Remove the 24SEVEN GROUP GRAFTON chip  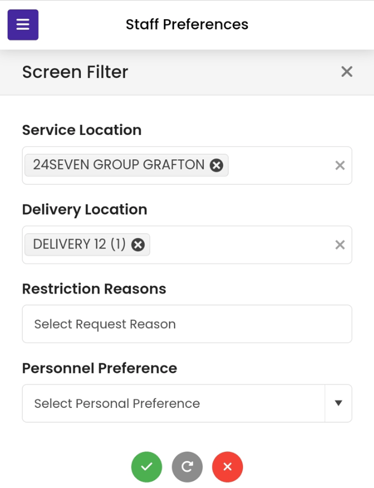pyautogui.click(x=216, y=165)
